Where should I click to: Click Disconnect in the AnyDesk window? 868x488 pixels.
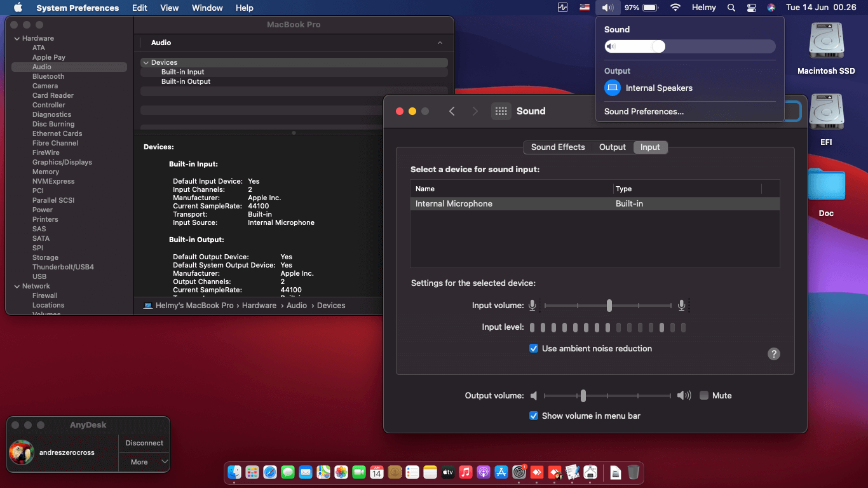tap(144, 443)
